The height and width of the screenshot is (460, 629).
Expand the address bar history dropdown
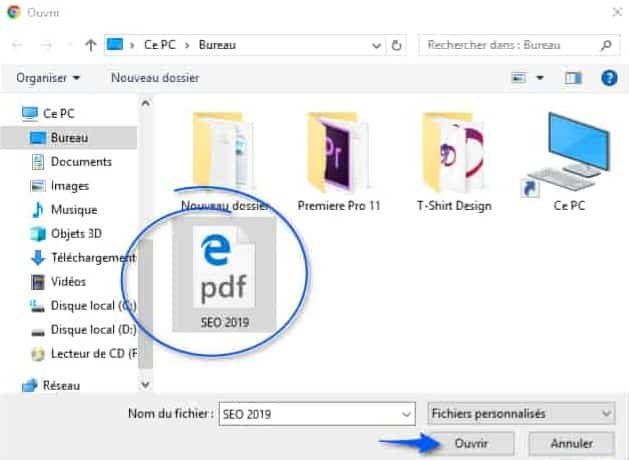click(376, 46)
